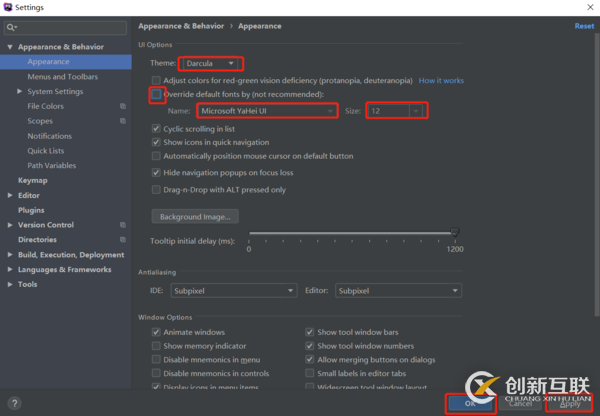Viewport: 600px width, 416px height.
Task: Open Directories settings
Action: [x=37, y=240]
